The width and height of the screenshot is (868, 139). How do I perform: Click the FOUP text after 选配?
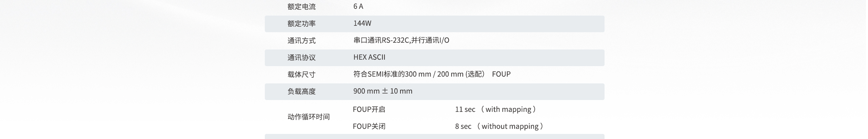(x=501, y=74)
